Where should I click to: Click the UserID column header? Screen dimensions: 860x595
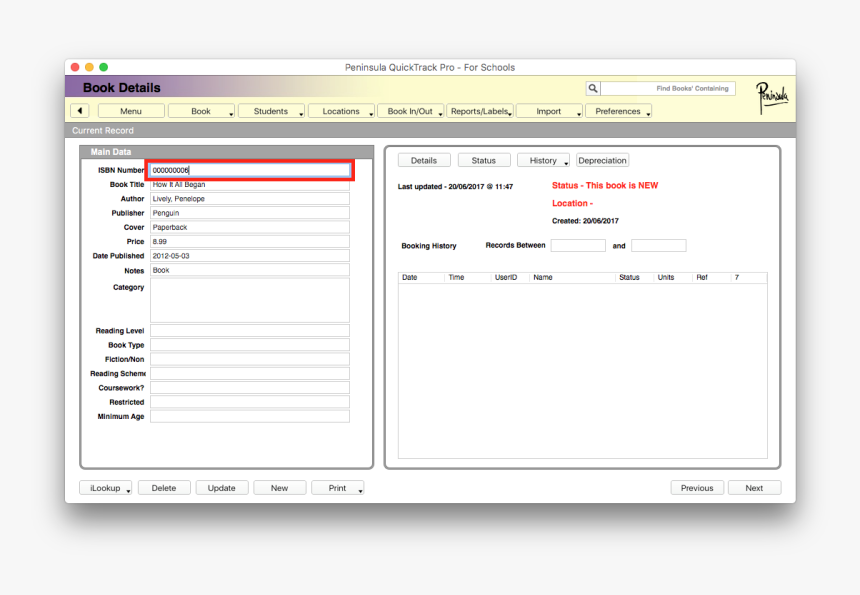pos(510,277)
